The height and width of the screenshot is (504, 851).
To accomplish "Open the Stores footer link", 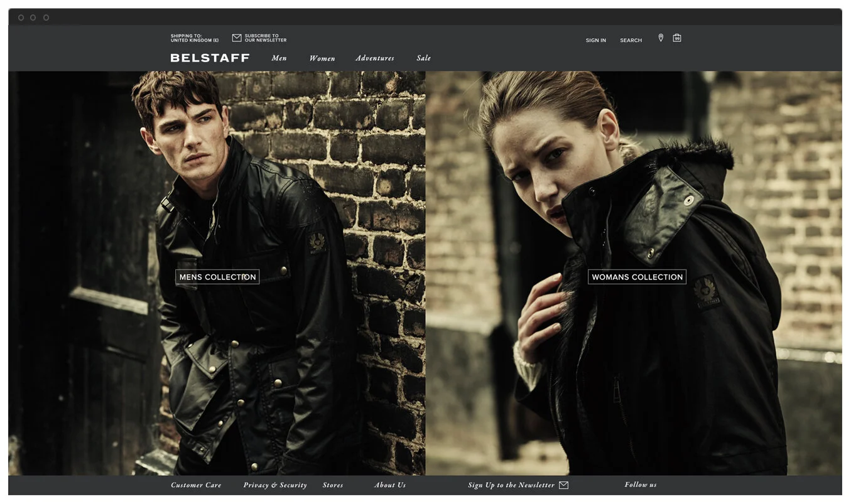I will [333, 485].
